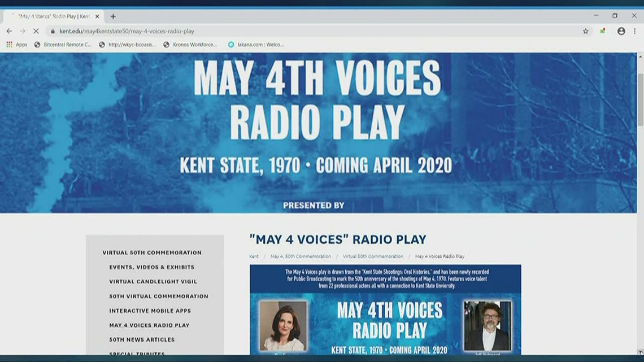Select the May 4 Voices Radio Play browser tab
Viewport: 644px width, 362px height.
pos(54,16)
